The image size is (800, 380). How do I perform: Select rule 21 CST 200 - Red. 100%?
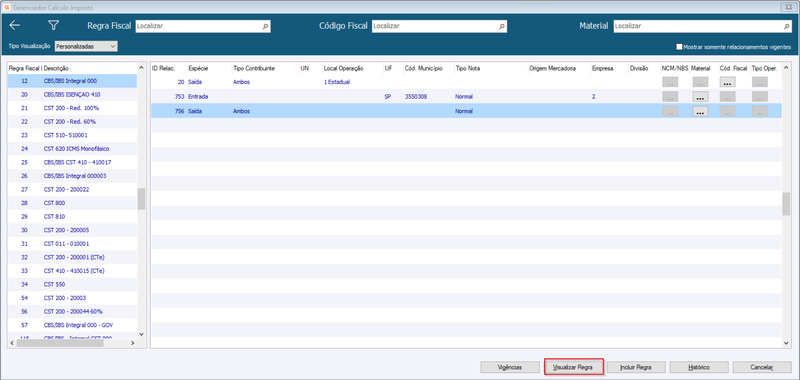[72, 108]
